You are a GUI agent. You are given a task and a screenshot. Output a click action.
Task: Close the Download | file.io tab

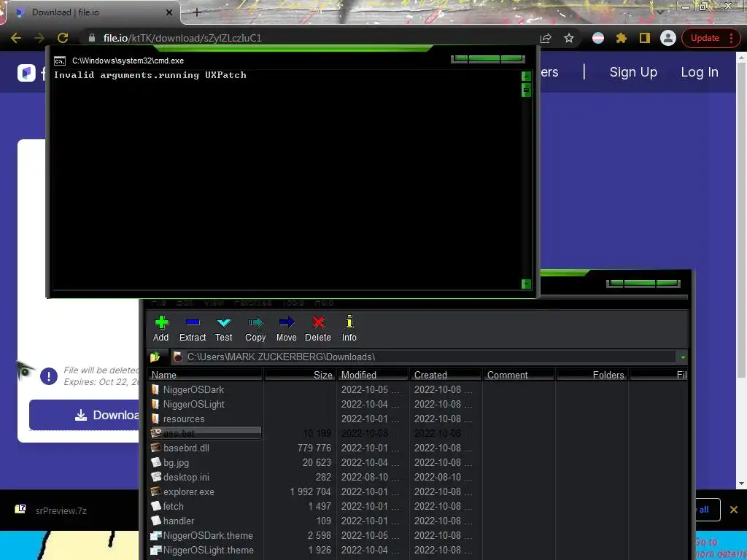[169, 12]
